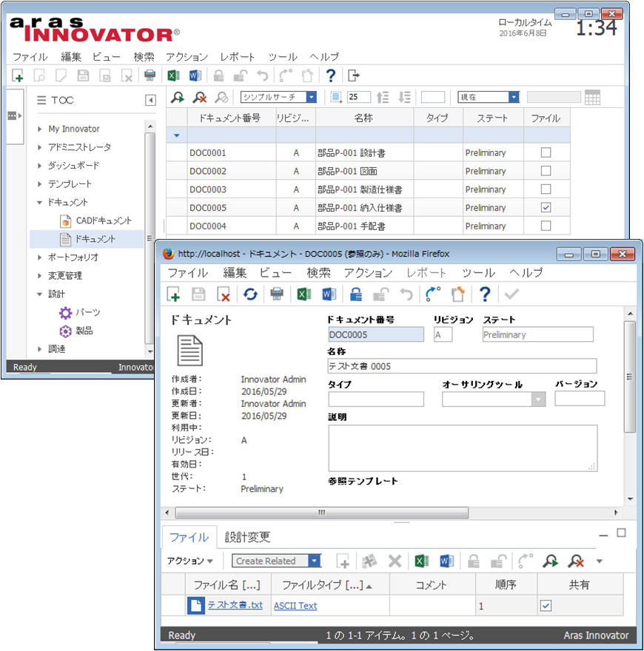Toggle the 共有 checkbox for テスト文書.txt
Image resolution: width=644 pixels, height=651 pixels.
[x=546, y=606]
